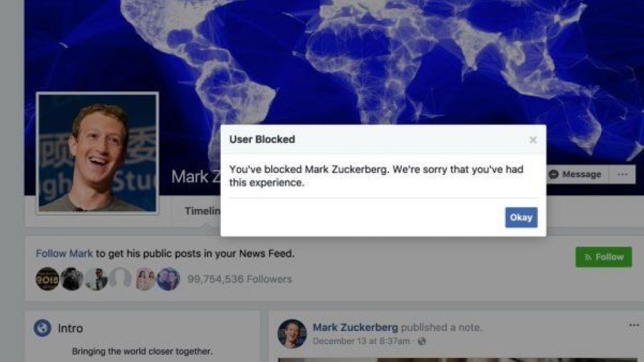Image resolution: width=644 pixels, height=362 pixels.
Task: Click the blank silhouette follower avatar
Action: click(x=120, y=279)
